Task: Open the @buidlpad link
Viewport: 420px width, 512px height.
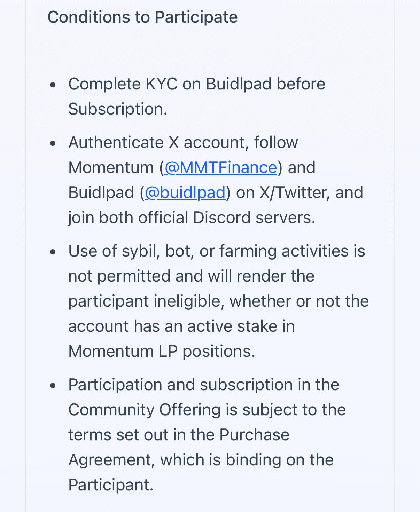Action: pyautogui.click(x=185, y=193)
